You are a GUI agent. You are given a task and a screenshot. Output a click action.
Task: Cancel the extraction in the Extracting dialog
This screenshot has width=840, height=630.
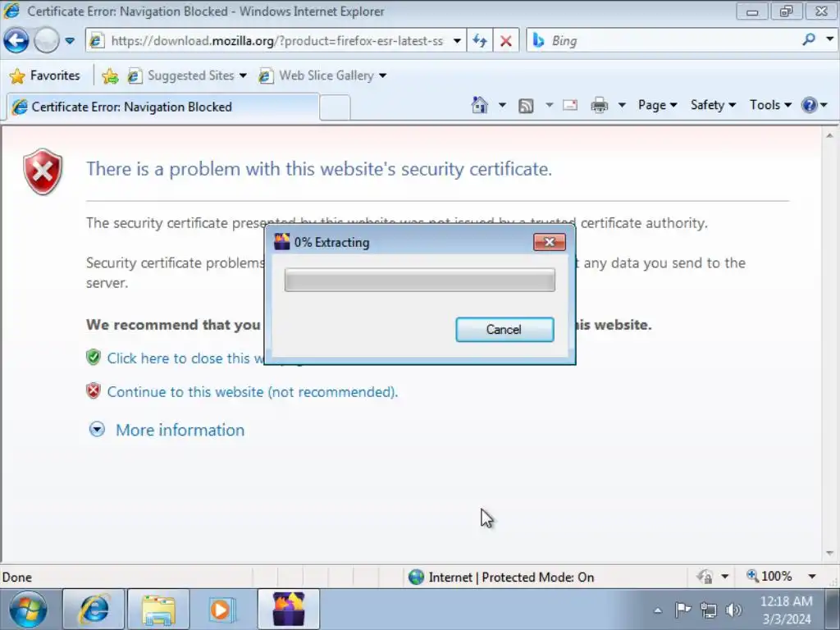504,330
